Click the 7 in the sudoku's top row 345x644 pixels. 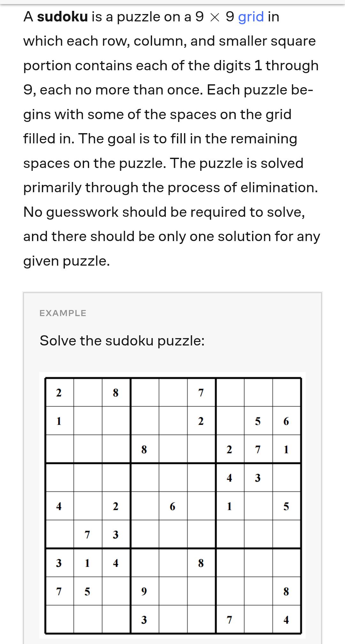201,392
